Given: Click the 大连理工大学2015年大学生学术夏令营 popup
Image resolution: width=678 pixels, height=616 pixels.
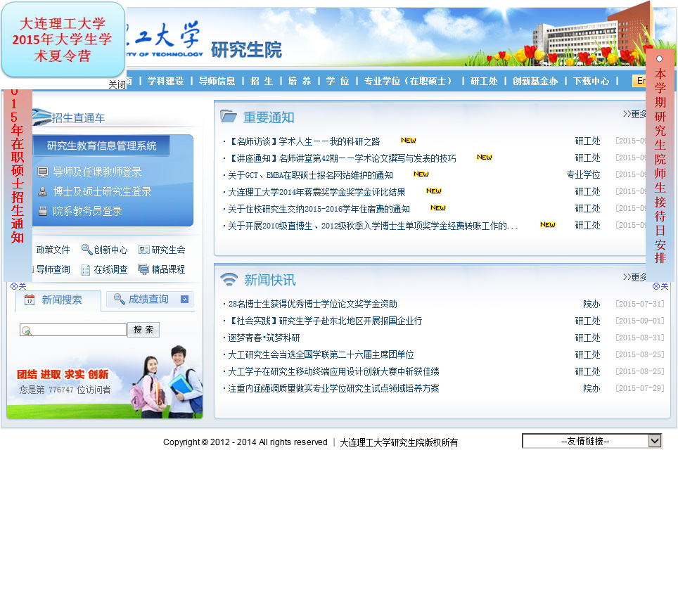Looking at the screenshot, I should 63,39.
